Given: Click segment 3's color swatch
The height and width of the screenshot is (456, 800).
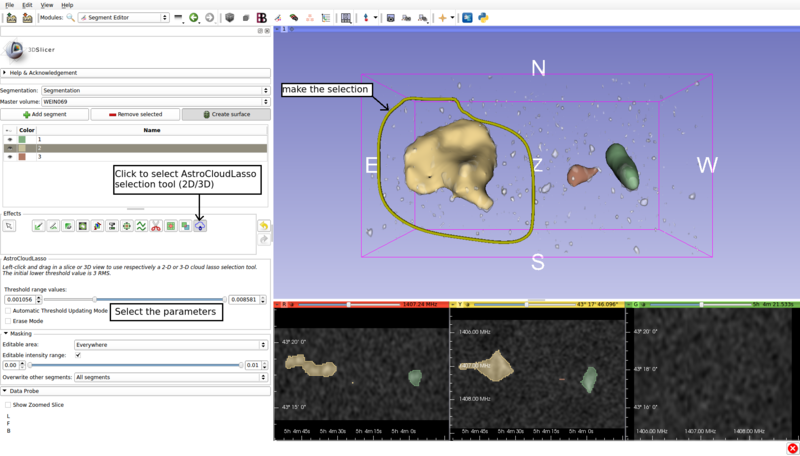Looking at the screenshot, I should tap(22, 157).
